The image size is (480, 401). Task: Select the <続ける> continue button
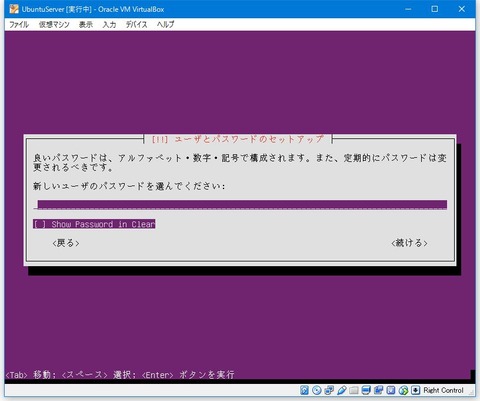(x=409, y=243)
